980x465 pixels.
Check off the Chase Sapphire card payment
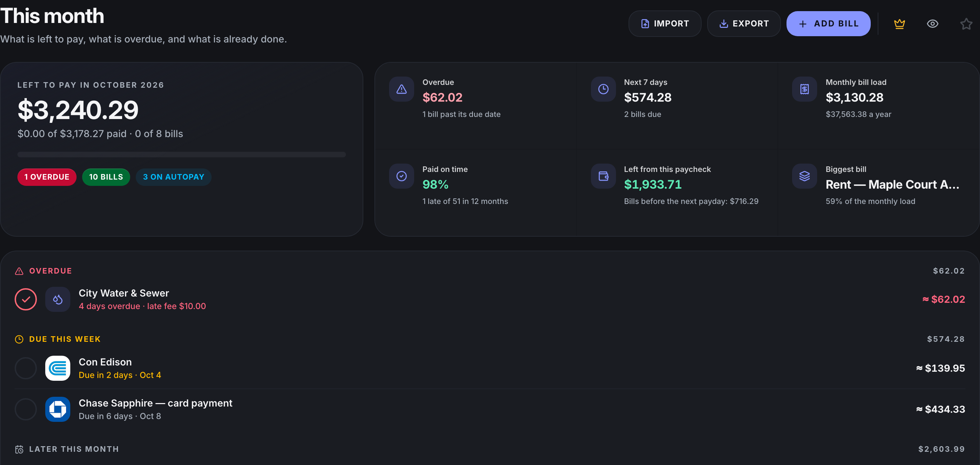pos(25,409)
